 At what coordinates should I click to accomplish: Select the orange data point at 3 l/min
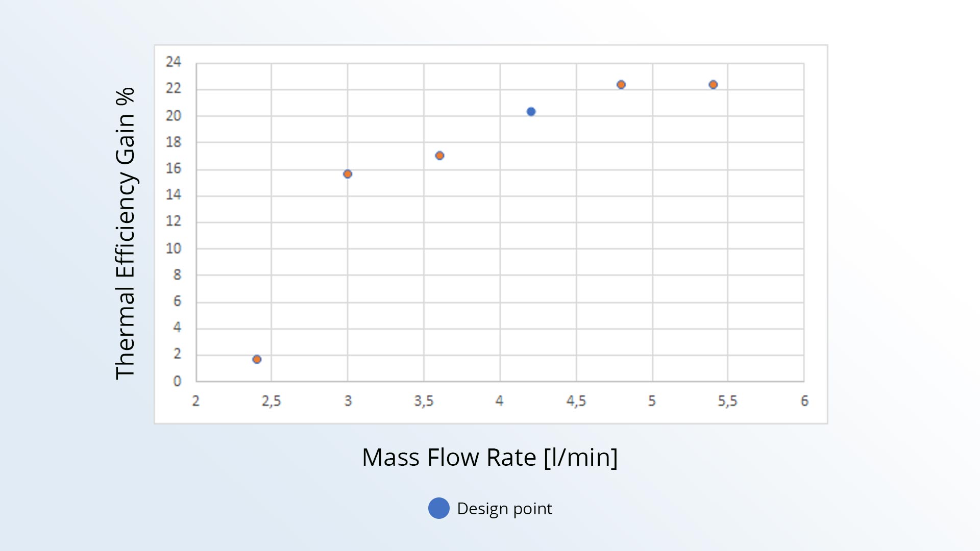[x=348, y=174]
